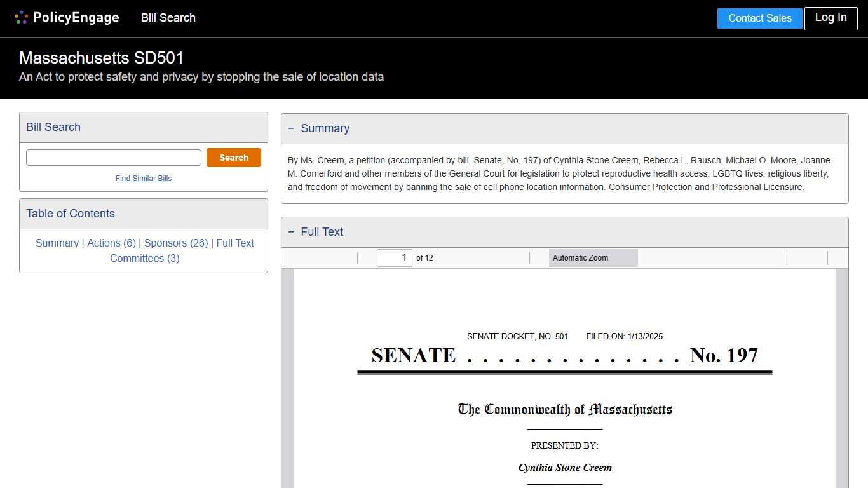This screenshot has height=488, width=868.
Task: Follow the Find Similar Bills link
Action: tap(143, 179)
